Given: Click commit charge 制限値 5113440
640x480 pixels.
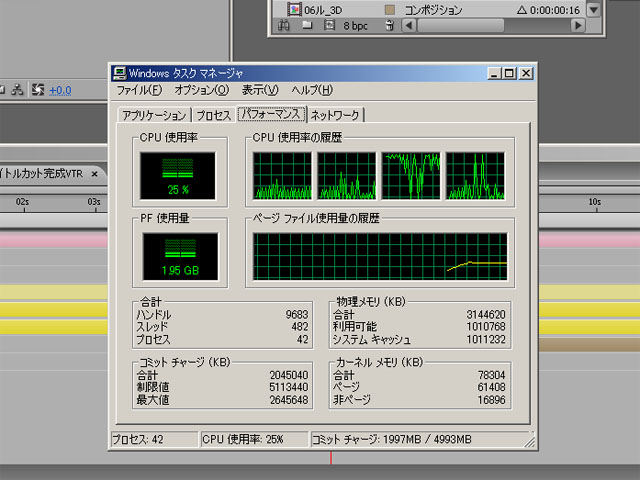Looking at the screenshot, I should tap(289, 387).
